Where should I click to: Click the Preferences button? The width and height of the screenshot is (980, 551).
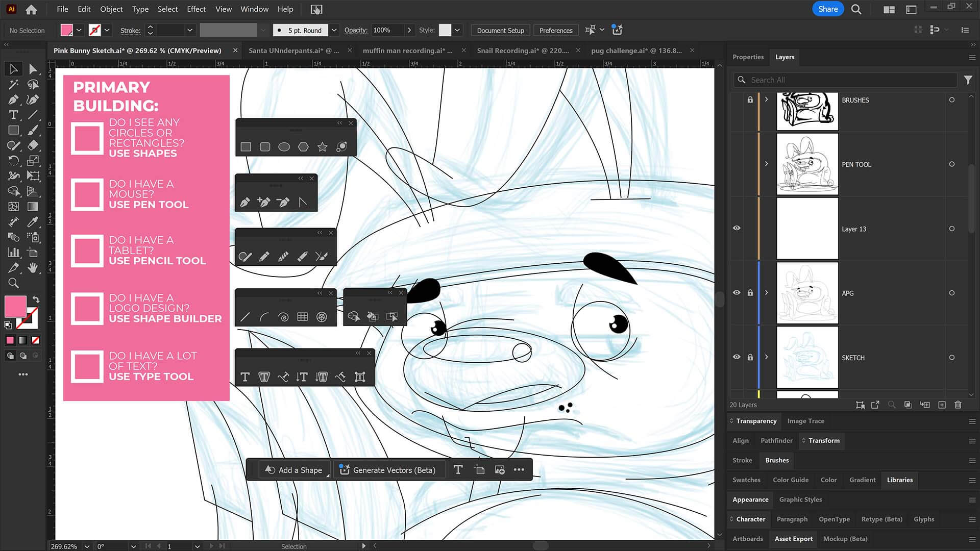pyautogui.click(x=556, y=30)
